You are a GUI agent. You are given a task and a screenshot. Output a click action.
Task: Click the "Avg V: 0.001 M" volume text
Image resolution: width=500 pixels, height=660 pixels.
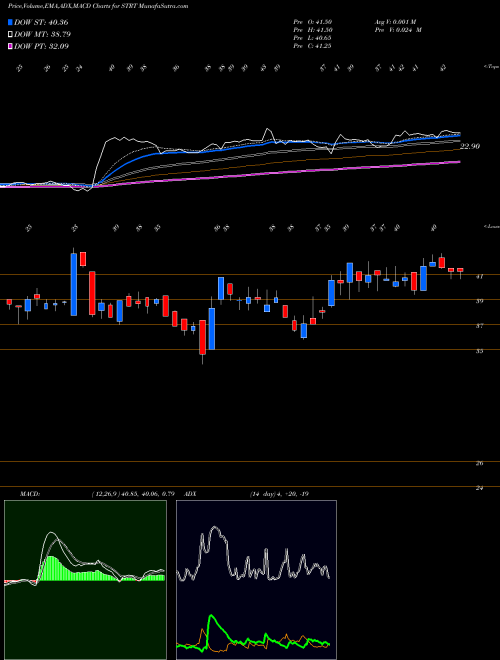coord(395,22)
